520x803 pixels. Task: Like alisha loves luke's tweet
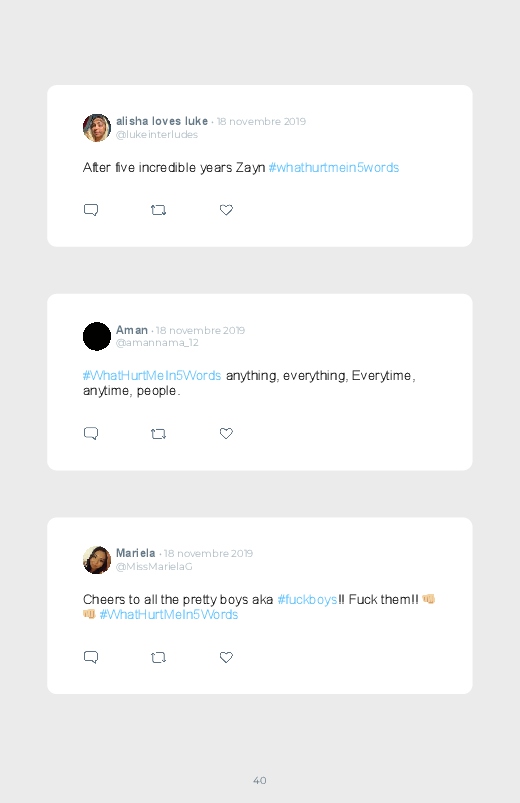click(x=226, y=210)
